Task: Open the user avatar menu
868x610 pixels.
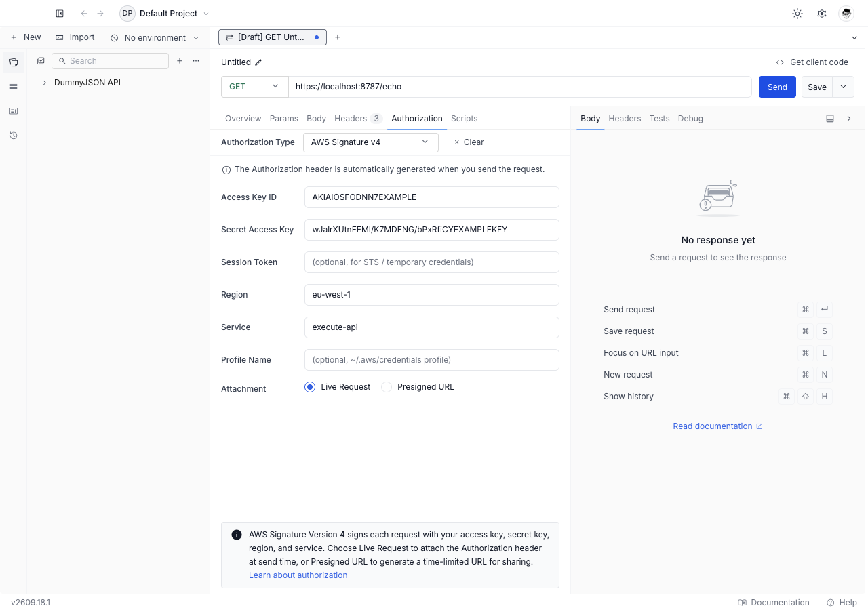Action: (846, 14)
